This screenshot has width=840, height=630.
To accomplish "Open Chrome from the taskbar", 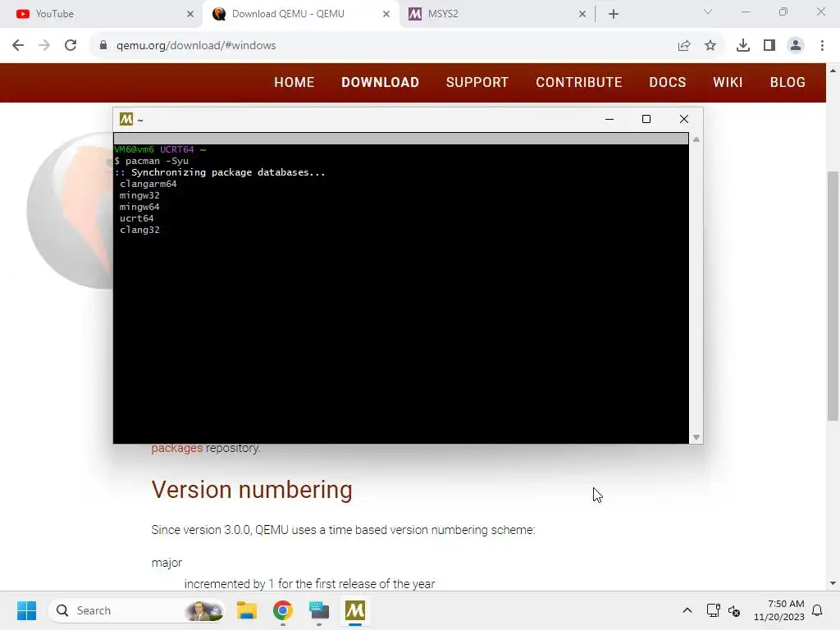I will pos(283,610).
